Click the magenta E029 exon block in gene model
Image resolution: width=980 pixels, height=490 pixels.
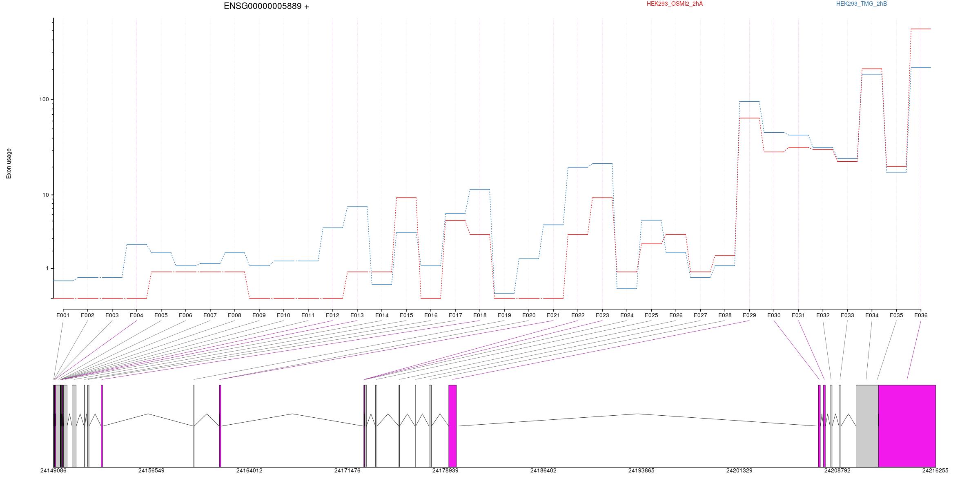point(452,426)
